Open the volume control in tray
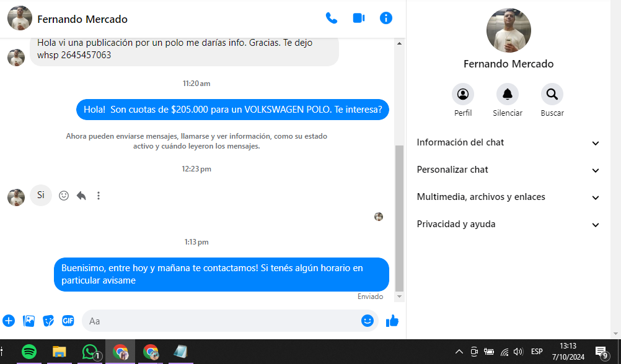621x364 pixels. click(x=518, y=352)
